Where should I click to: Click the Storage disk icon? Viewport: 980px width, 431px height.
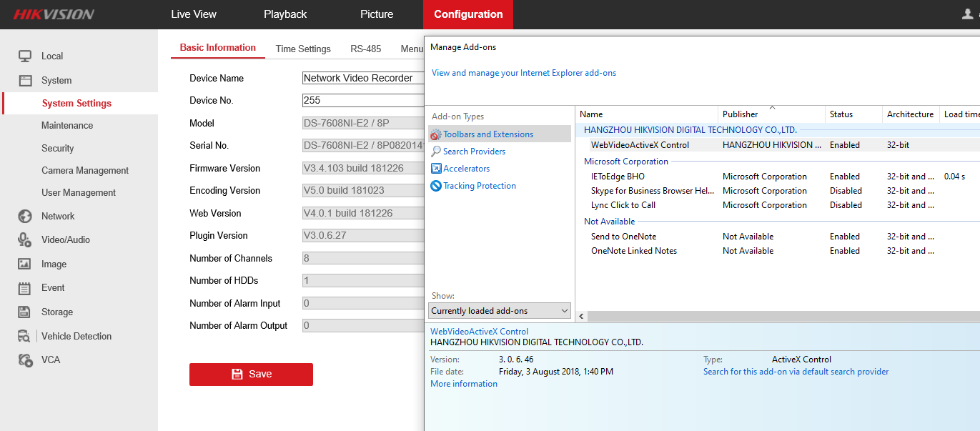[25, 312]
